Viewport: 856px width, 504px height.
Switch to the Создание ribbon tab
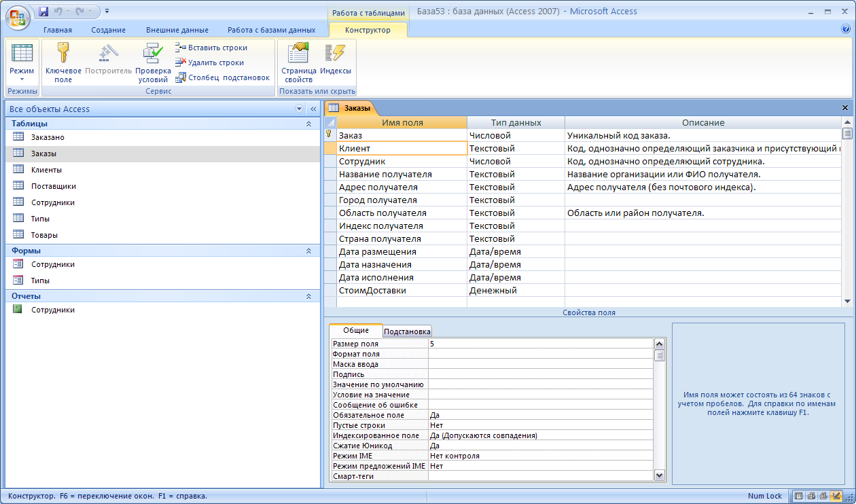tap(109, 30)
